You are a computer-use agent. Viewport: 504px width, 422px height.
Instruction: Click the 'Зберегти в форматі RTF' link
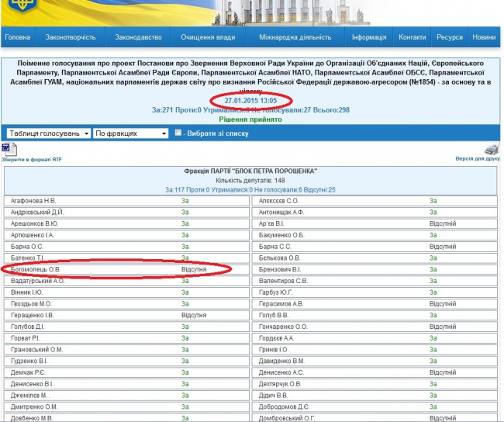coord(31,158)
